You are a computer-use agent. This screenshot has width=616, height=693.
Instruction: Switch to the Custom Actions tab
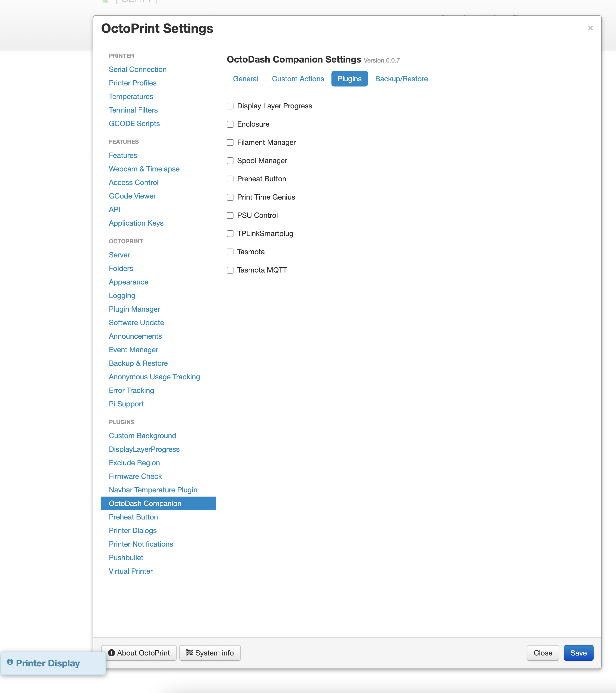(298, 79)
